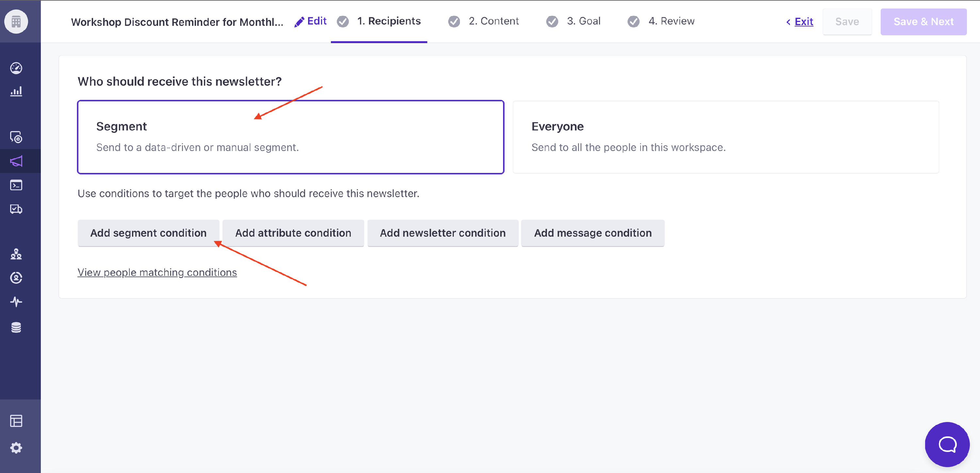Open the Data database stack icon
980x473 pixels.
[x=16, y=327]
